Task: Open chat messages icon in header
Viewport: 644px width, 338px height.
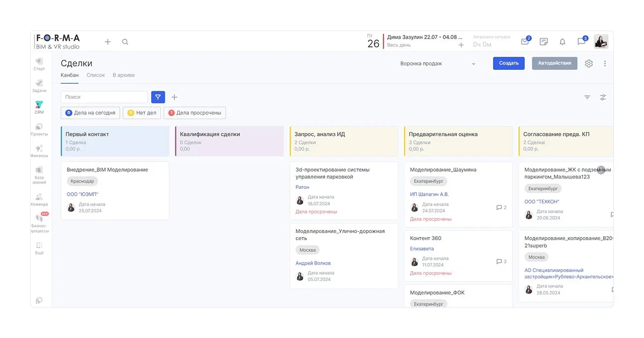Action: click(x=581, y=42)
